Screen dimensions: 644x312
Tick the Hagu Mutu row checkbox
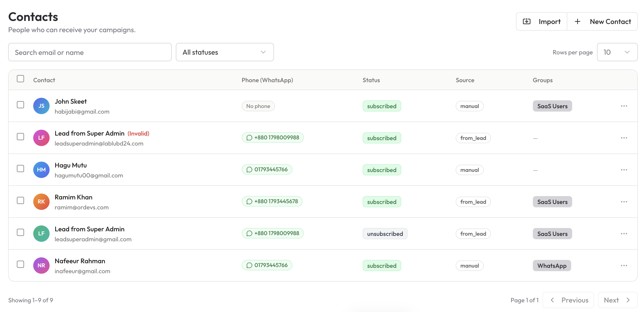(x=20, y=169)
